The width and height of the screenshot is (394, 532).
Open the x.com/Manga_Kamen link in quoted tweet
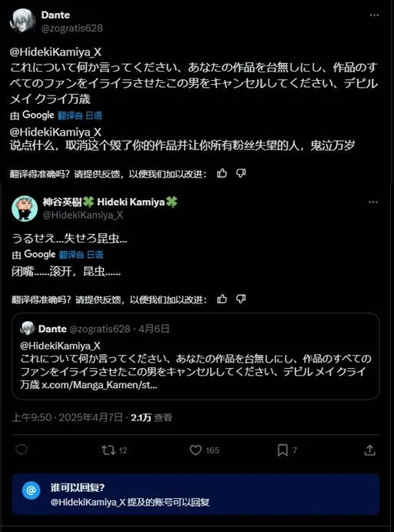click(99, 385)
